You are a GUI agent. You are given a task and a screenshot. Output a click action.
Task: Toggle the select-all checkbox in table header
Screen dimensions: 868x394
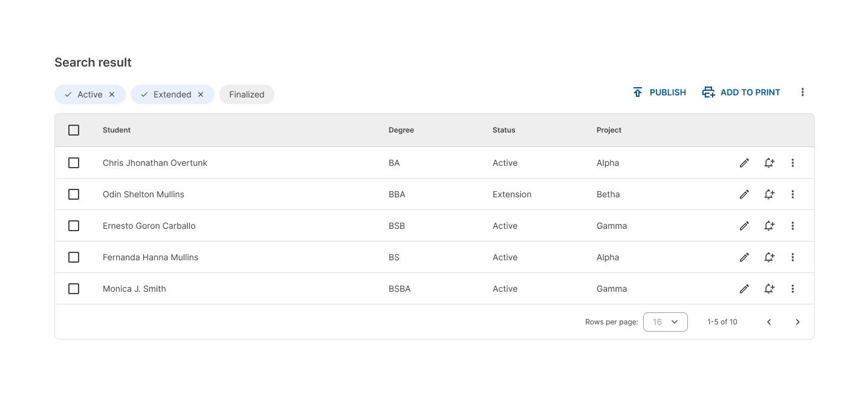pos(74,130)
